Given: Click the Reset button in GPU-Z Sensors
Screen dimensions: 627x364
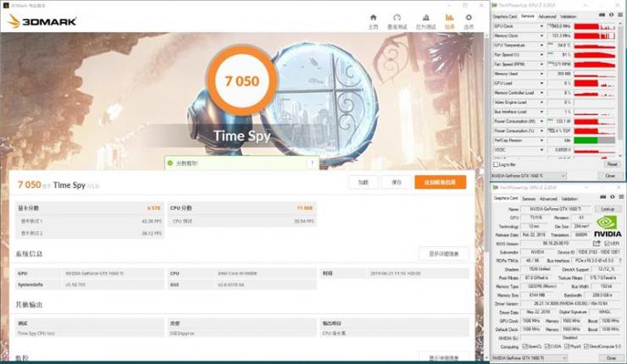Looking at the screenshot, I should tap(612, 164).
